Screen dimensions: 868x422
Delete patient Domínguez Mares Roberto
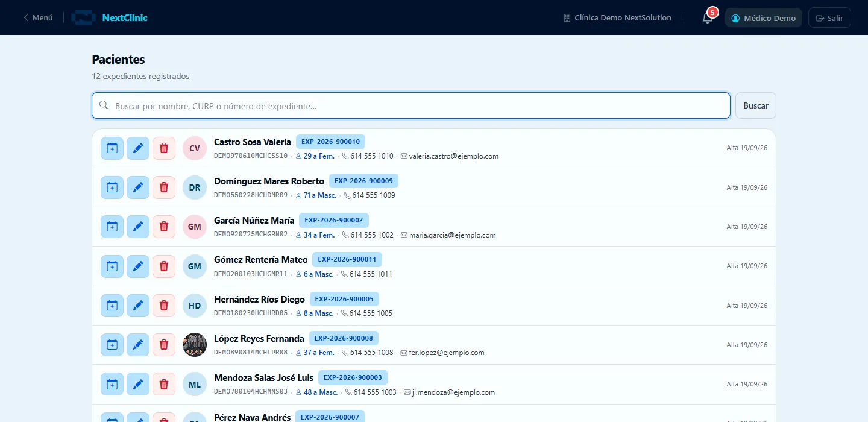pos(164,187)
